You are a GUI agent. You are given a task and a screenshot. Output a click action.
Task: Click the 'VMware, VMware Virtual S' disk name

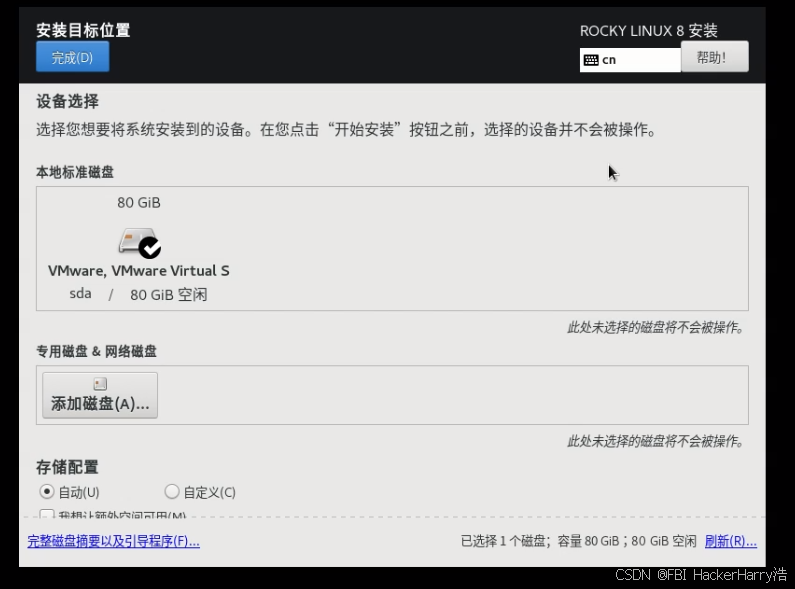(x=138, y=271)
